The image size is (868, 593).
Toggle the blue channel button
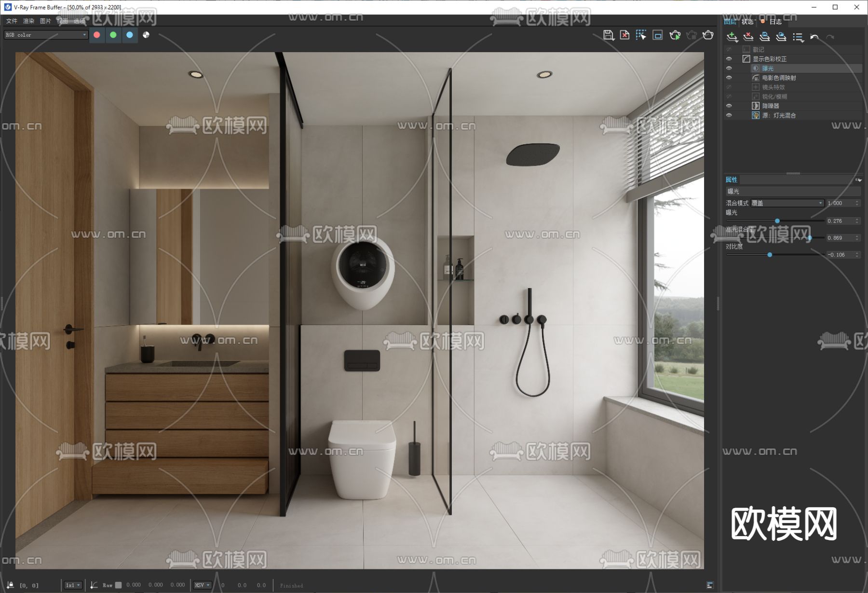click(x=130, y=35)
